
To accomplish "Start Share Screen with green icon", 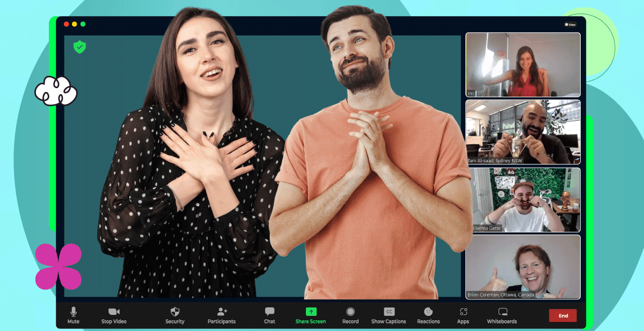I will (311, 315).
